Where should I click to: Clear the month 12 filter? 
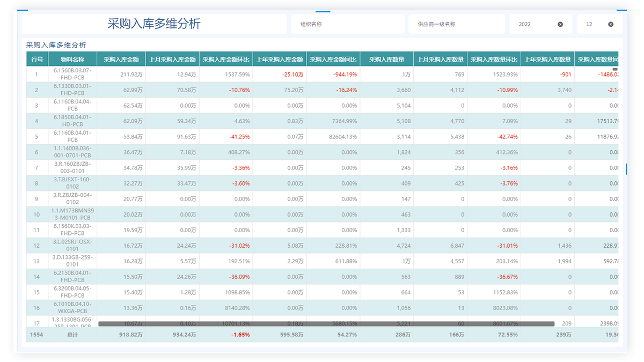pyautogui.click(x=611, y=24)
